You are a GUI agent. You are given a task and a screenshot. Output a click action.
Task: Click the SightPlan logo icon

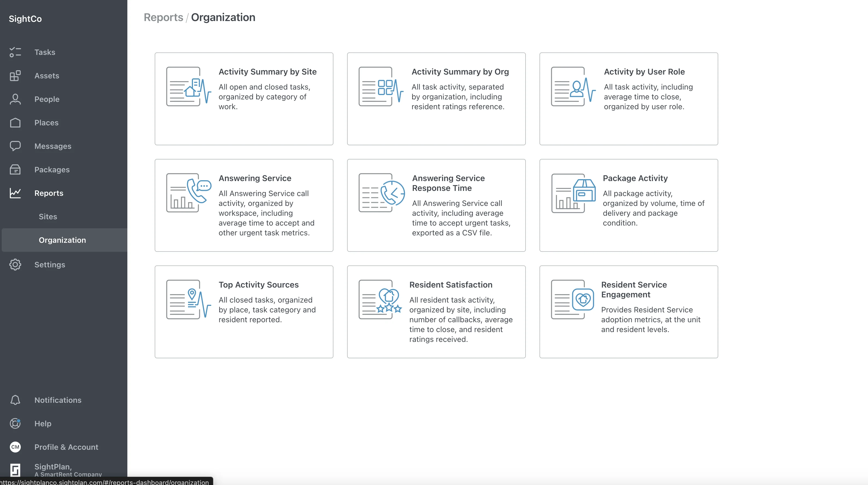(x=15, y=470)
